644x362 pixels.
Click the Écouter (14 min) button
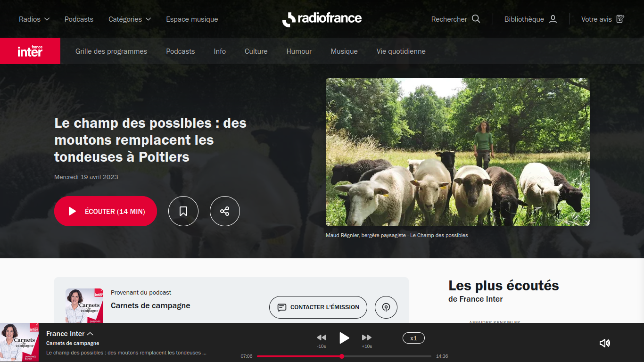(x=106, y=211)
